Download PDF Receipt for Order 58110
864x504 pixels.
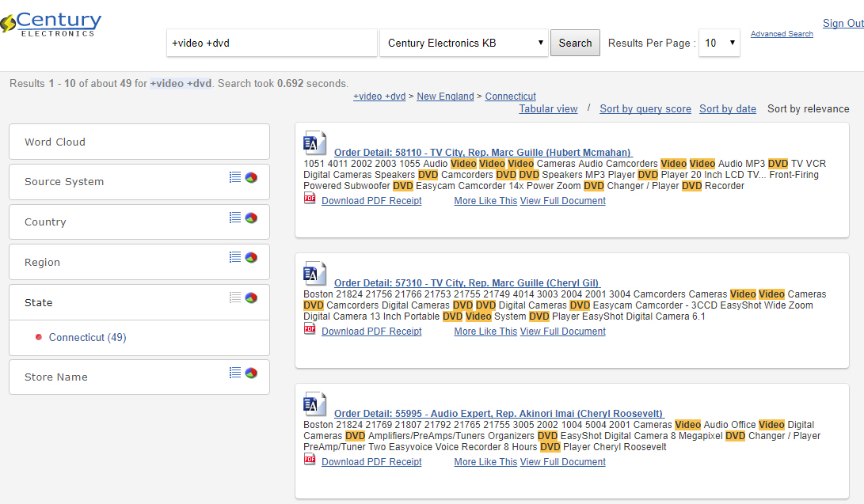pyautogui.click(x=371, y=201)
